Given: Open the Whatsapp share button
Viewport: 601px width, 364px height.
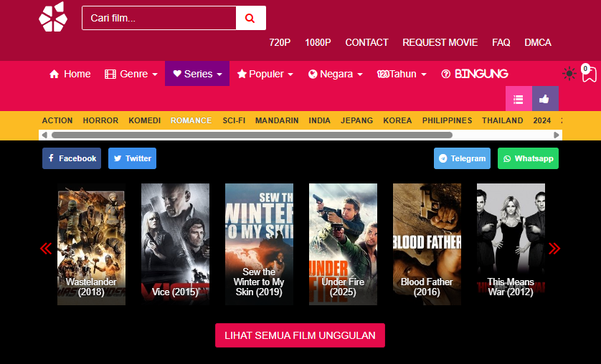Looking at the screenshot, I should pyautogui.click(x=528, y=158).
